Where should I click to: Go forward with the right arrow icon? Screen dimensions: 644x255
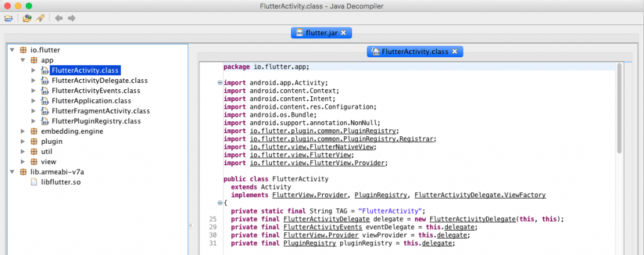(72, 18)
